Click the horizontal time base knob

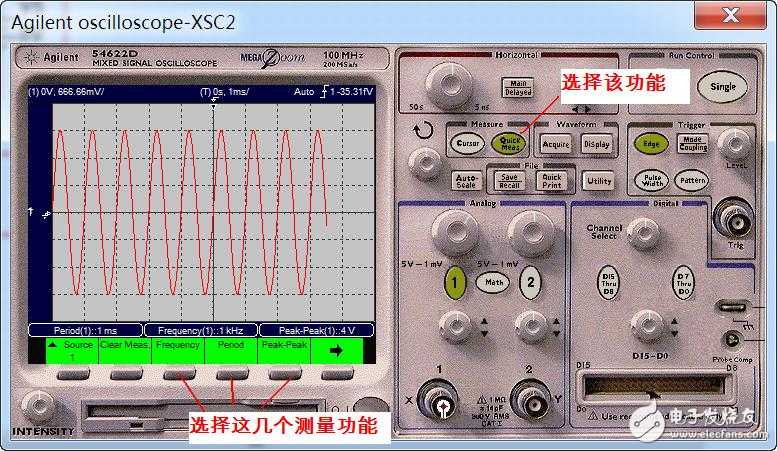pyautogui.click(x=449, y=85)
